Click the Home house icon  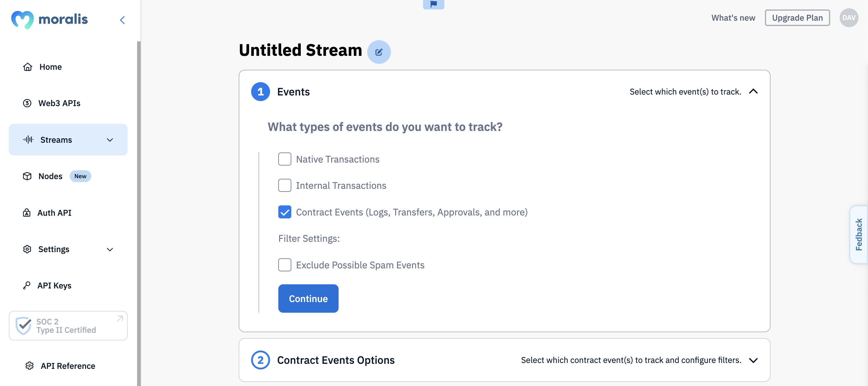pyautogui.click(x=28, y=67)
